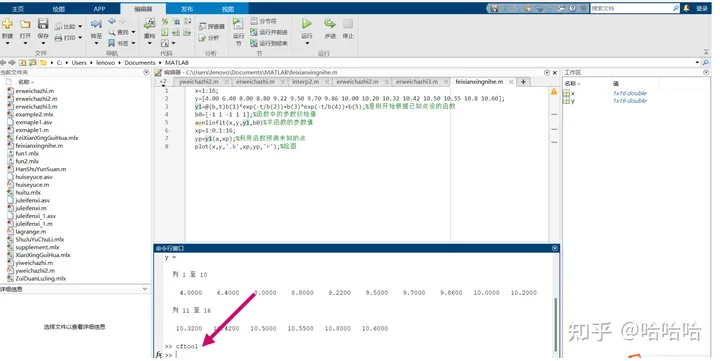Click the green 运行 (Run) play icon

tap(307, 23)
